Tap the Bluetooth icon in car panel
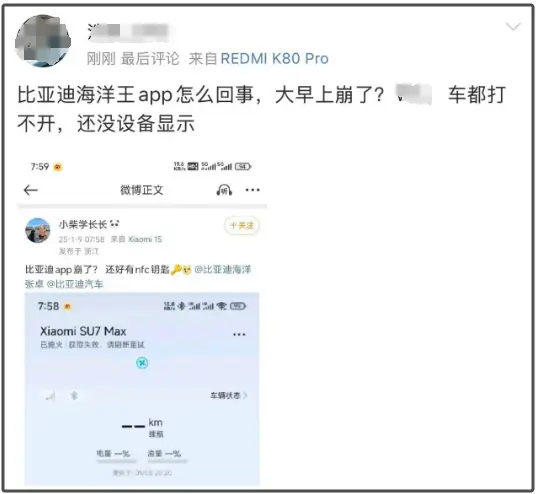Image resolution: width=536 pixels, height=494 pixels. 74,396
